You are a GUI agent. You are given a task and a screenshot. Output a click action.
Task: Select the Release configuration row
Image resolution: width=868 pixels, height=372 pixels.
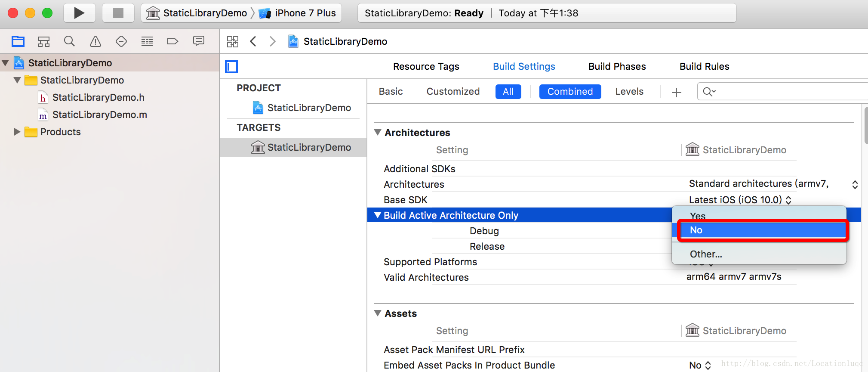click(x=487, y=246)
